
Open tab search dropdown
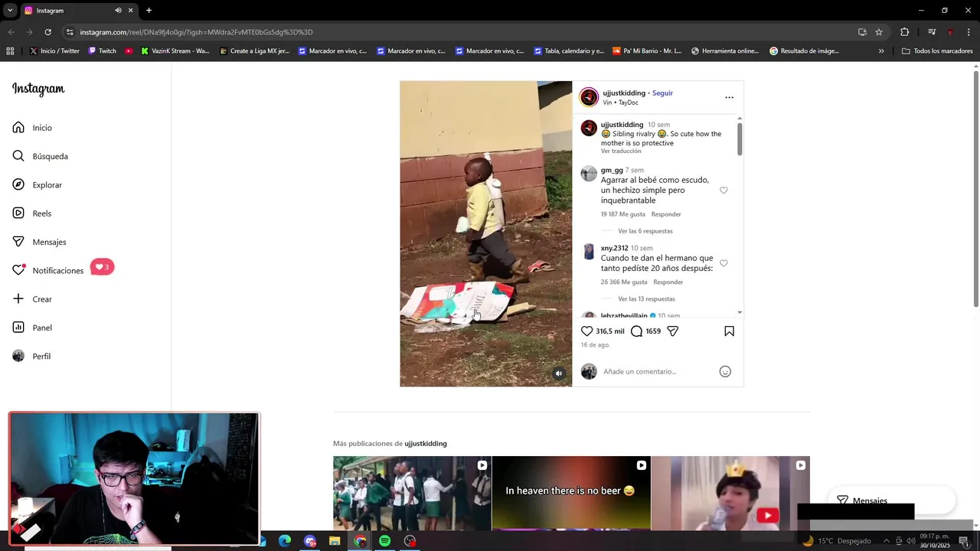pos(10,11)
